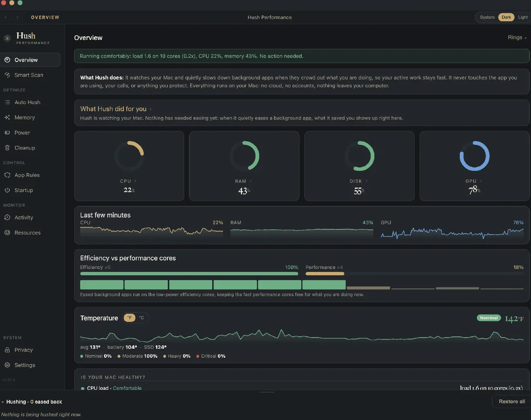Click the CPU usage ring gauge

coord(129,156)
